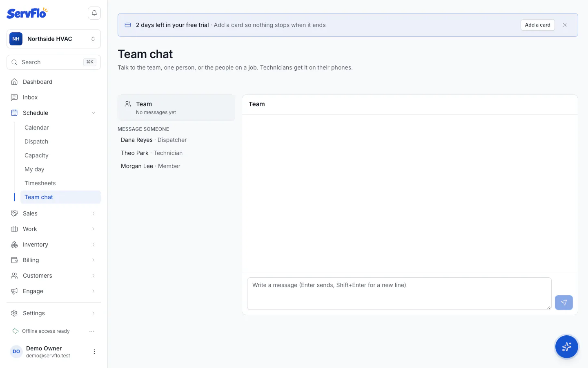
Task: Dismiss the free trial banner
Action: pyautogui.click(x=565, y=25)
